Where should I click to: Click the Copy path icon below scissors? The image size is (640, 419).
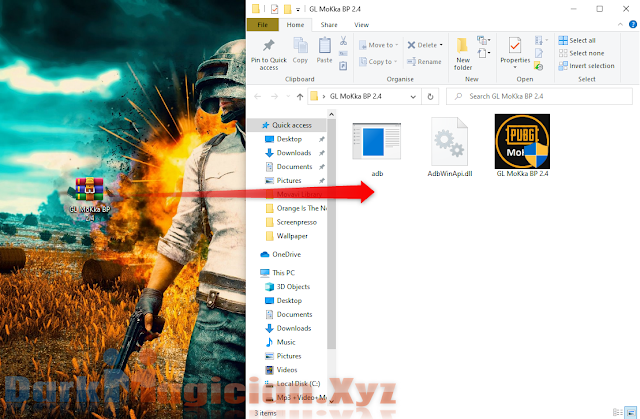343,53
